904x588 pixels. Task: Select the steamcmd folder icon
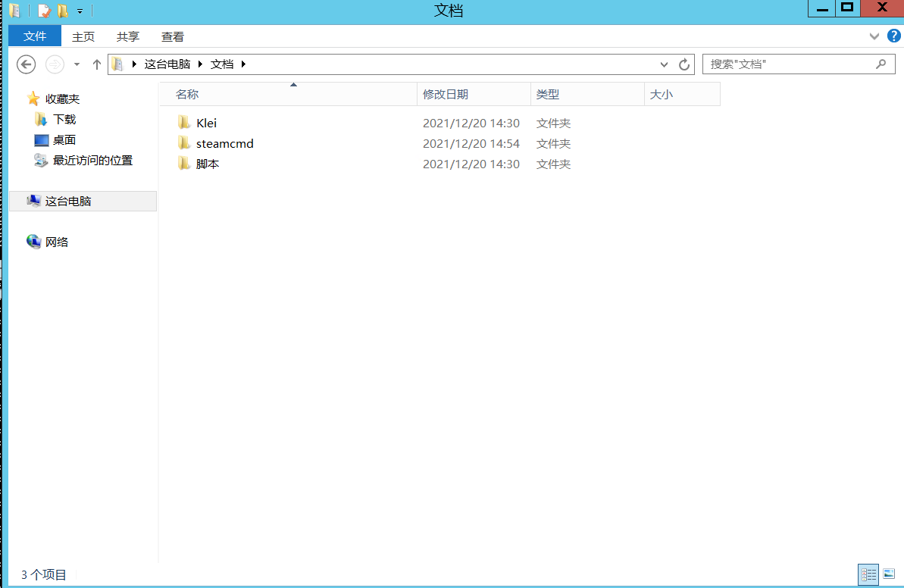click(183, 143)
